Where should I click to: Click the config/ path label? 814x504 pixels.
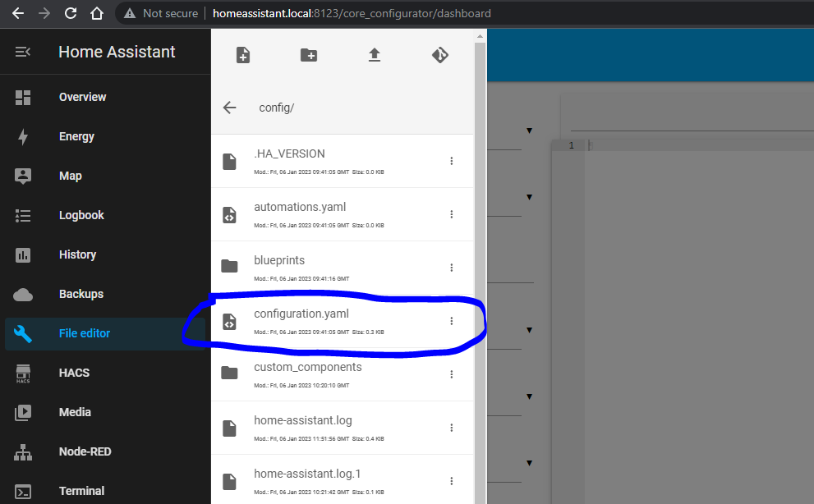(277, 108)
